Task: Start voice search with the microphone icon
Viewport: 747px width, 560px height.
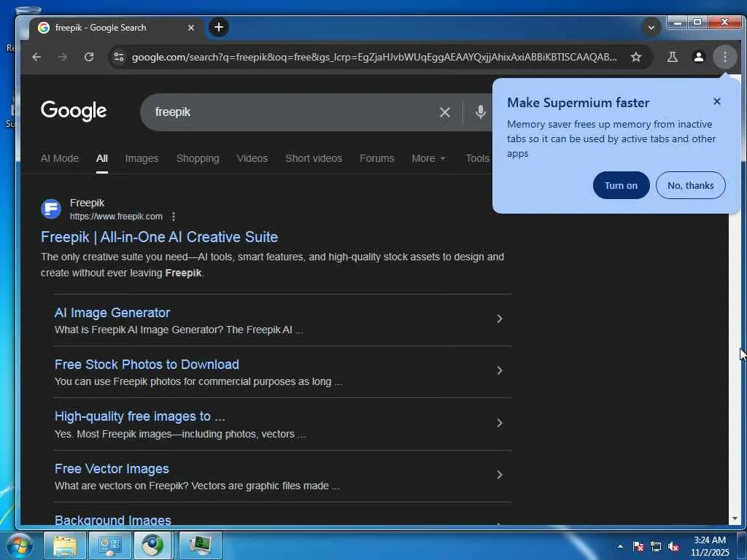Action: pyautogui.click(x=480, y=112)
